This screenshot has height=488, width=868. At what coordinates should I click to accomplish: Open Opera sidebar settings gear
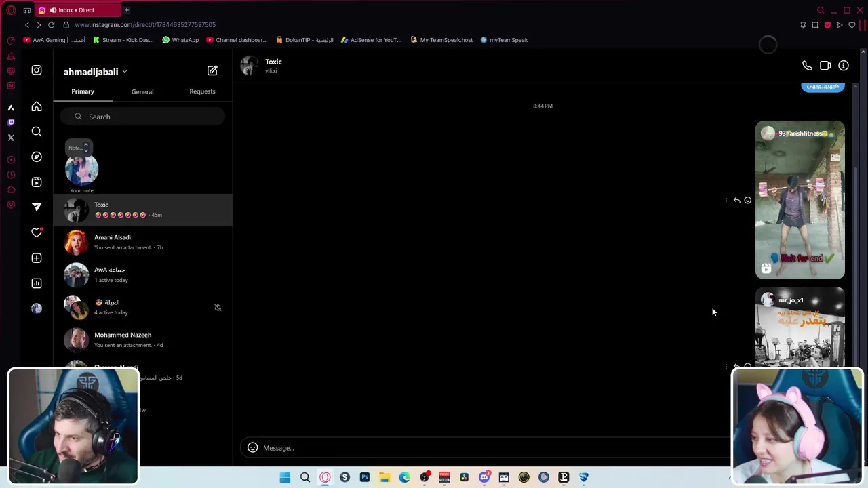point(11,205)
